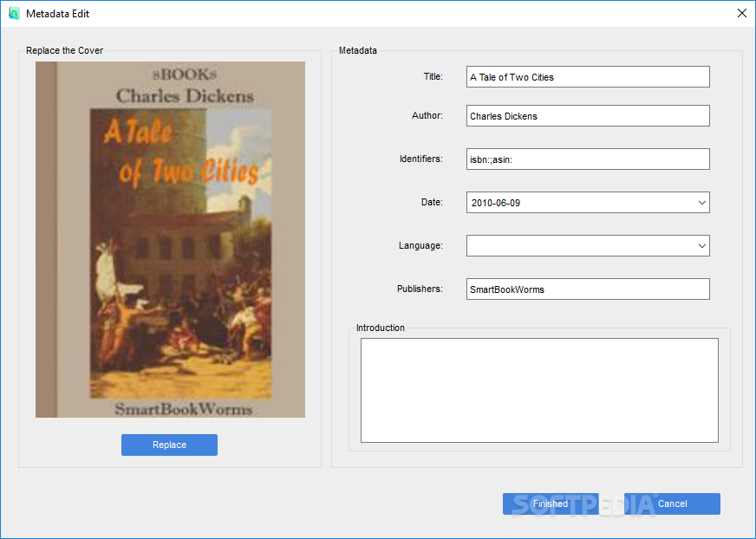756x539 pixels.
Task: Click the 'Identifiers:' label
Action: [420, 159]
